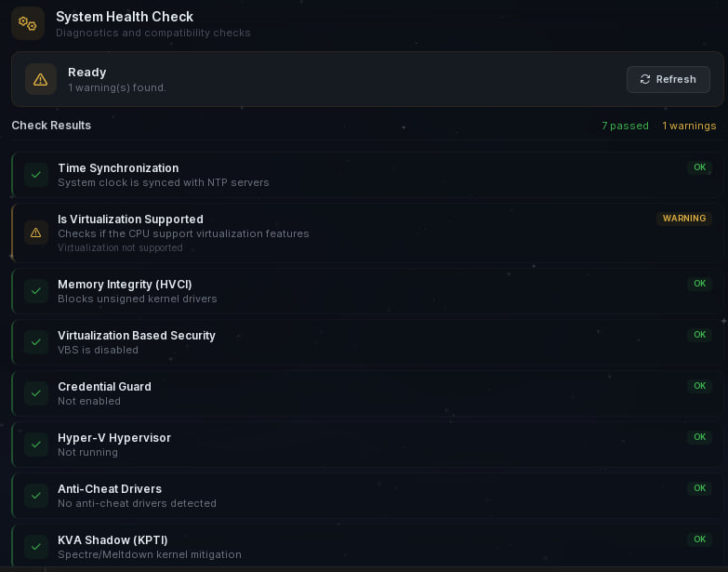Click the KVA Shadow (KPTI) check icon
The width and height of the screenshot is (728, 572).
[36, 546]
